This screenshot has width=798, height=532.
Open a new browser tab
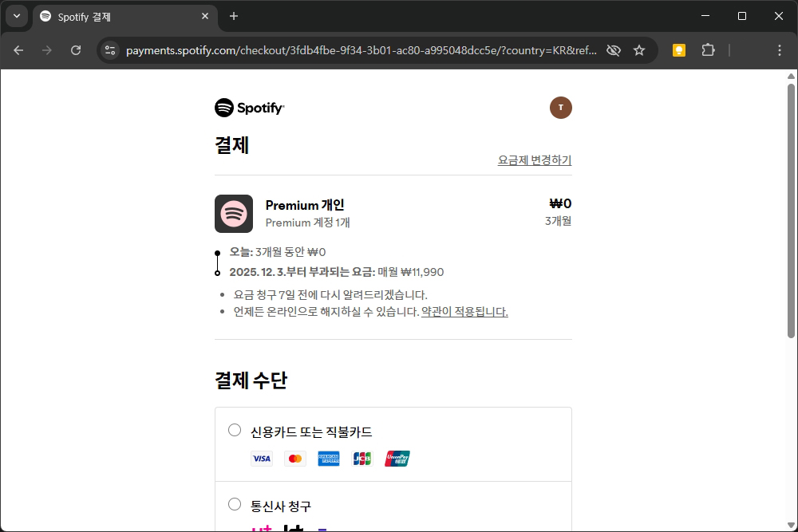(x=234, y=16)
